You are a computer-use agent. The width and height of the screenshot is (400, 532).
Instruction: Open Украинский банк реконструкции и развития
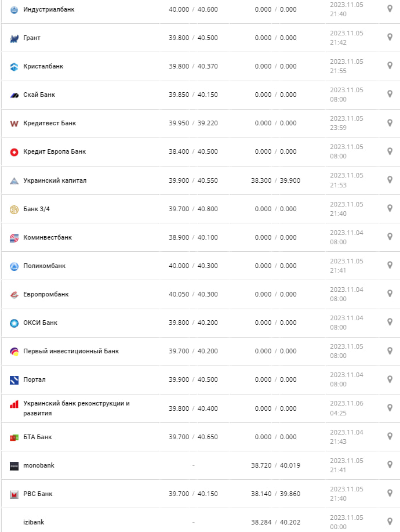(x=76, y=408)
